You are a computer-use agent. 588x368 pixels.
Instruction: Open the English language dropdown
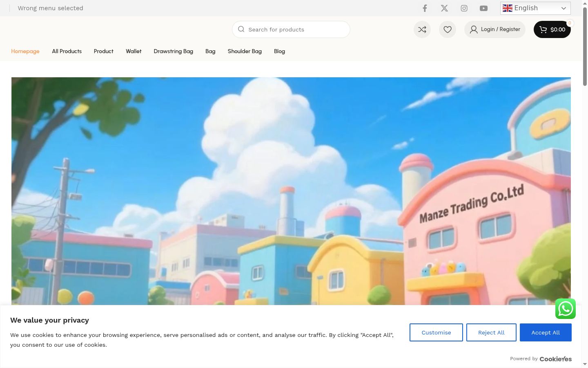[535, 8]
